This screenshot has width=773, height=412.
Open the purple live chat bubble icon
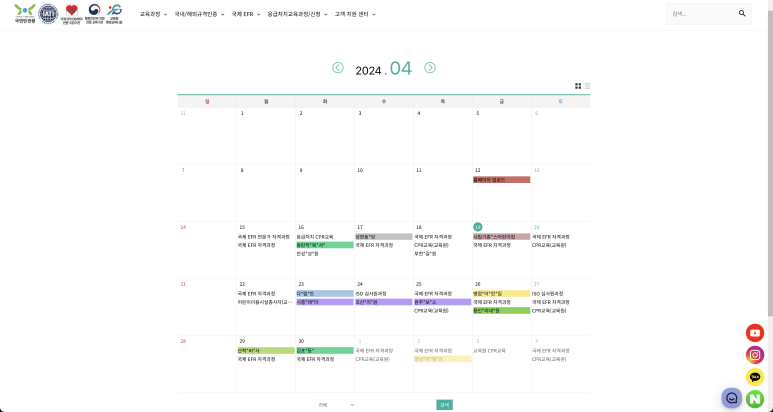pos(732,398)
